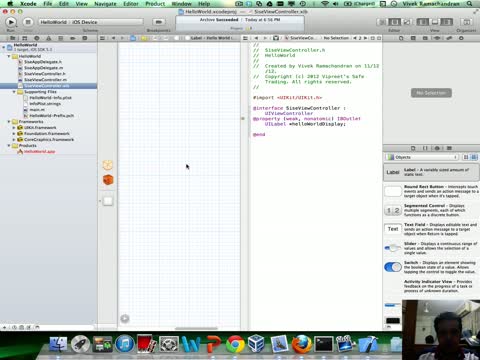Image resolution: width=480 pixels, height=360 pixels.
Task: Select the Slider library object
Action: pyautogui.click(x=431, y=248)
